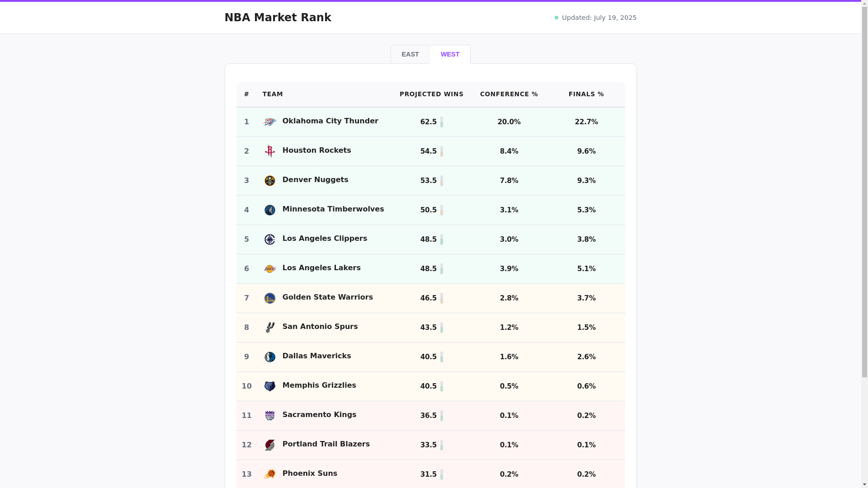The height and width of the screenshot is (488, 868).
Task: Click Timberwolves' 50.5 projected wins value
Action: pos(428,210)
